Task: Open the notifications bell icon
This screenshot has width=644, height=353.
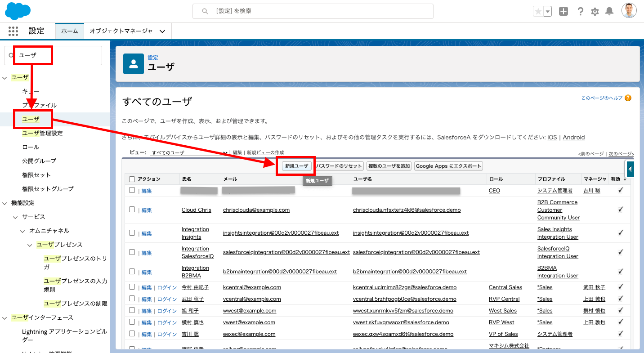Action: (x=609, y=12)
